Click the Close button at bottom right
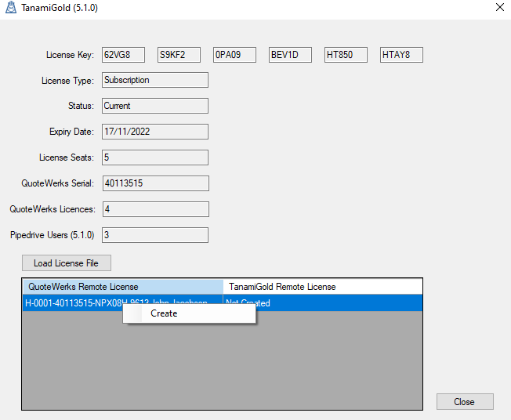Image resolution: width=511 pixels, height=420 pixels. click(x=464, y=402)
